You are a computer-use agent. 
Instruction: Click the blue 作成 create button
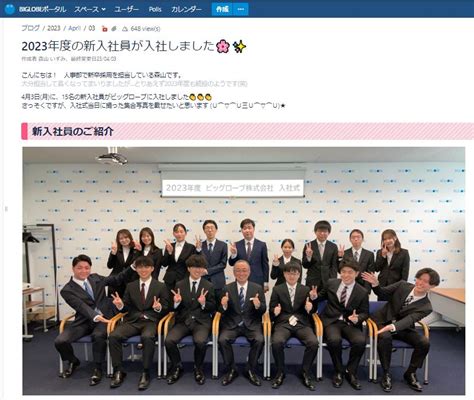(x=222, y=9)
